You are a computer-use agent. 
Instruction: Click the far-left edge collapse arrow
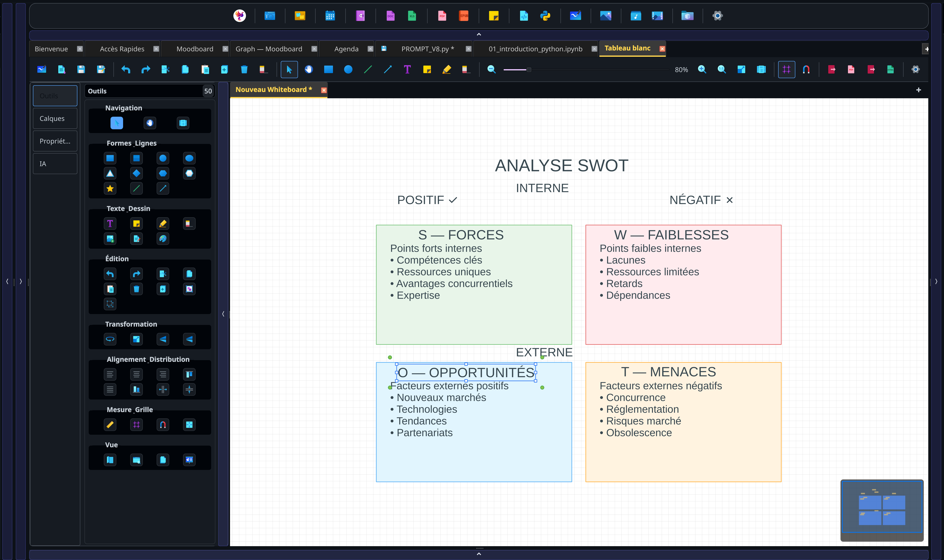[x=7, y=282]
